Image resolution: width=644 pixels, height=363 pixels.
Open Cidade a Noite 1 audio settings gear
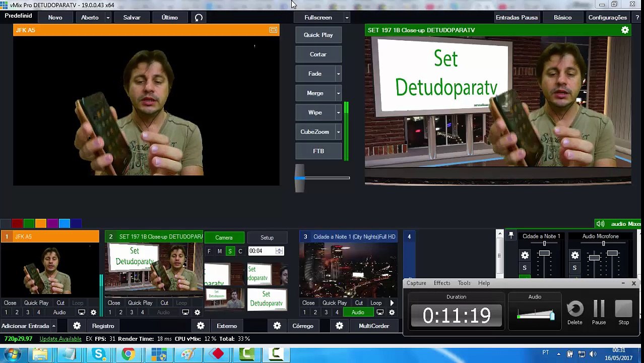click(x=525, y=256)
